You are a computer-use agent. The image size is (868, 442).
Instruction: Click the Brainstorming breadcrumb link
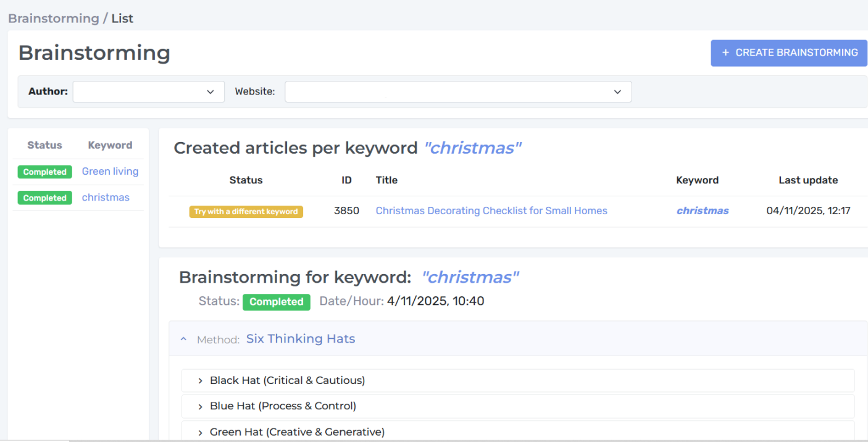point(54,19)
